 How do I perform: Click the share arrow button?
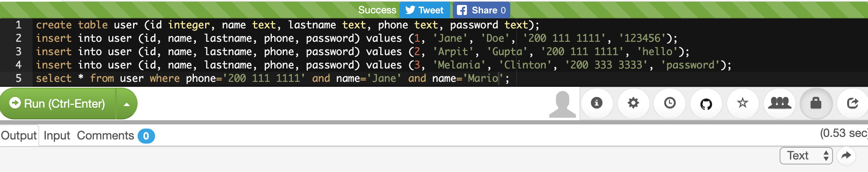click(853, 103)
